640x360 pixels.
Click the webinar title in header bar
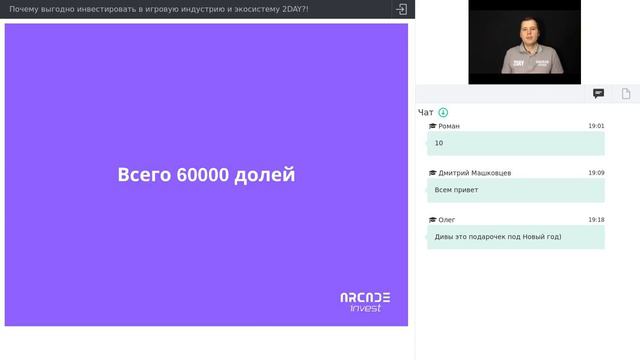(159, 9)
